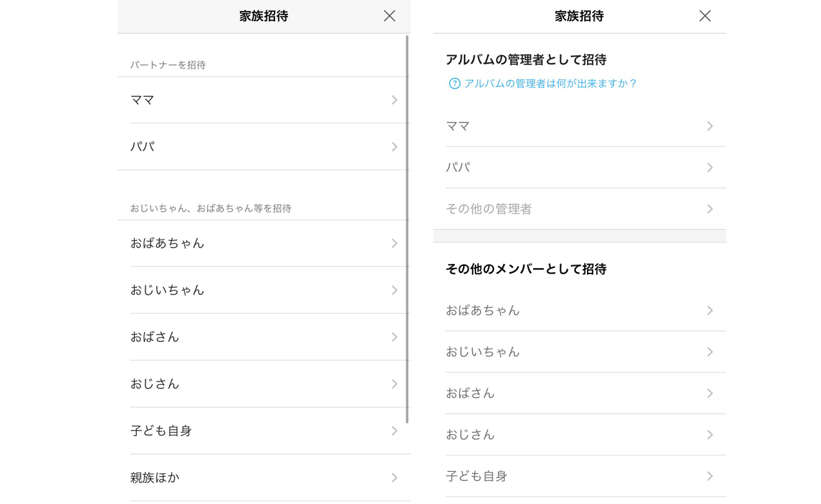Expand おじさん chevron in おじいちゃん、おばあちゃん等を招待 list
Image resolution: width=821 pixels, height=504 pixels.
[x=394, y=384]
